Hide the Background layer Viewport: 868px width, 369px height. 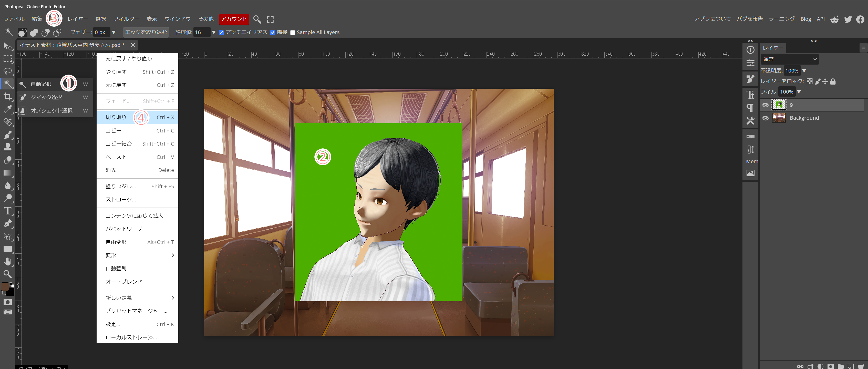765,118
